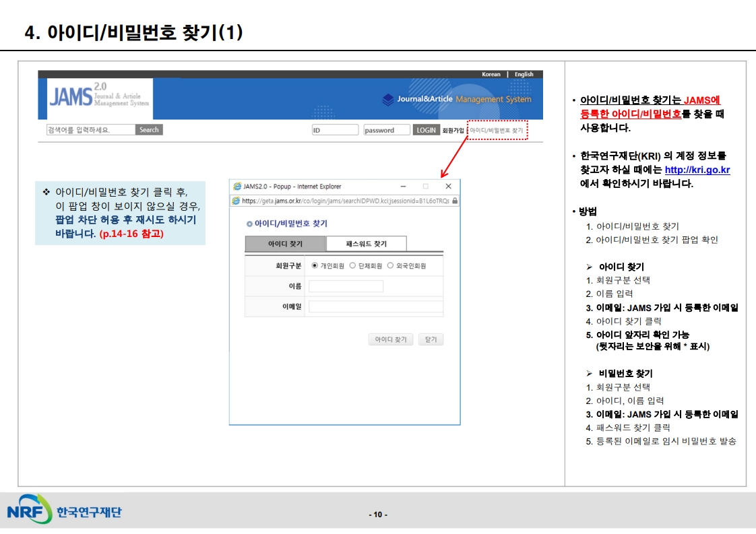This screenshot has width=756, height=534.
Task: Switch language to English
Action: coord(524,74)
